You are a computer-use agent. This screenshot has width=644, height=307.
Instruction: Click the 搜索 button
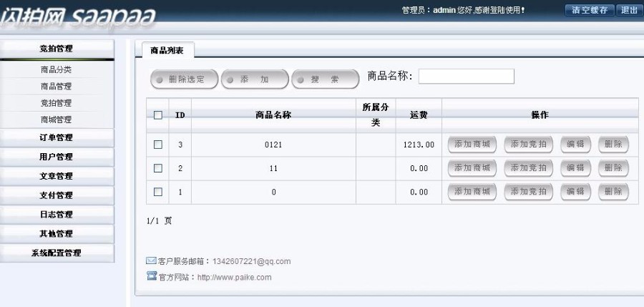click(326, 79)
